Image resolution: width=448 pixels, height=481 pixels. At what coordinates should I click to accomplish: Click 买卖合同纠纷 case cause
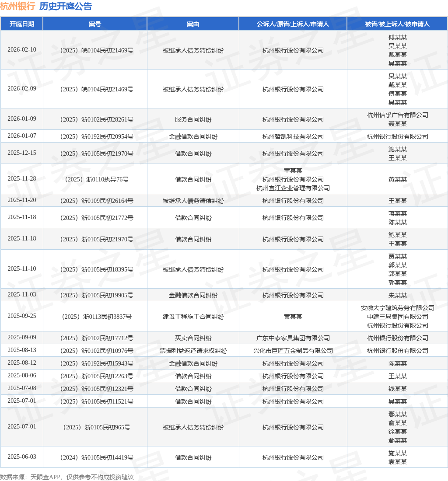[x=193, y=338]
